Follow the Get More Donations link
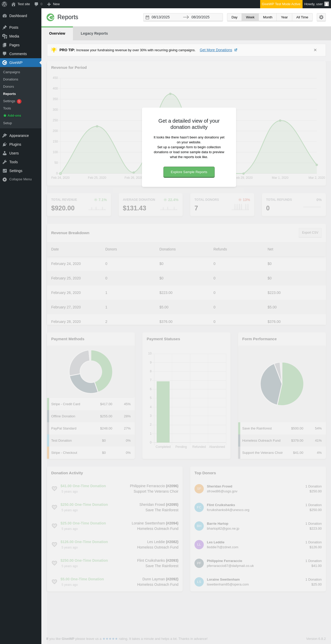The height and width of the screenshot is (644, 331). pyautogui.click(x=216, y=50)
